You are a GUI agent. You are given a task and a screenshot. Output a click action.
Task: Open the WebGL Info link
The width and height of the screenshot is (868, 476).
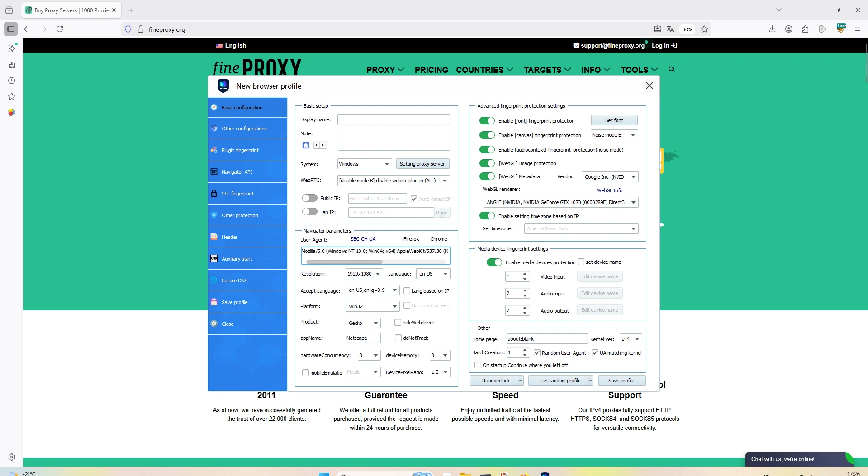tap(609, 190)
